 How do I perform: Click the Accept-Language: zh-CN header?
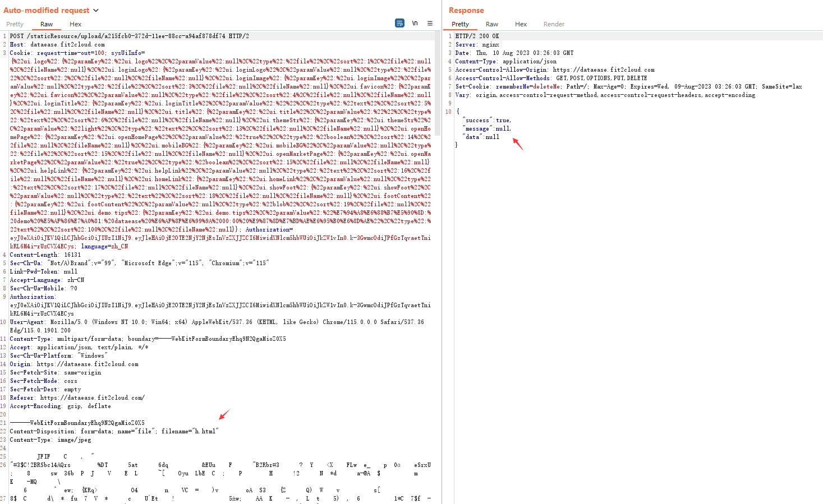[47, 280]
